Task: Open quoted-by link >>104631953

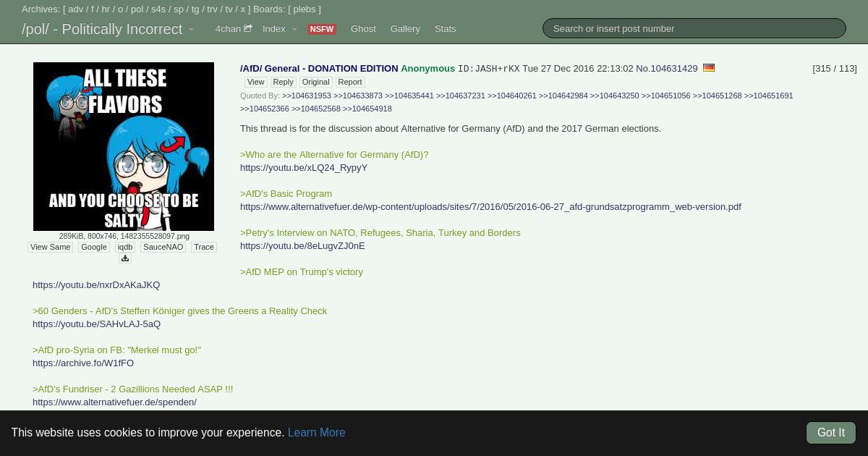Action: pos(307,96)
